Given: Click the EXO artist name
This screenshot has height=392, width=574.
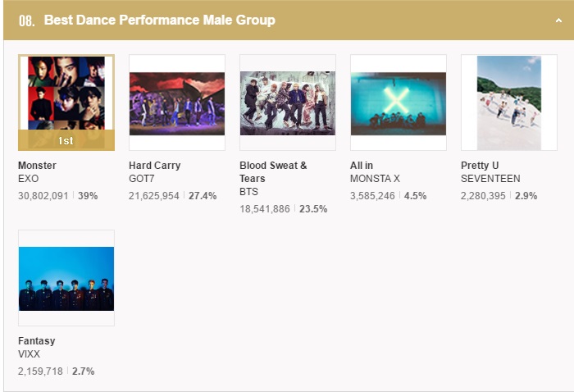Looking at the screenshot, I should click(x=28, y=179).
